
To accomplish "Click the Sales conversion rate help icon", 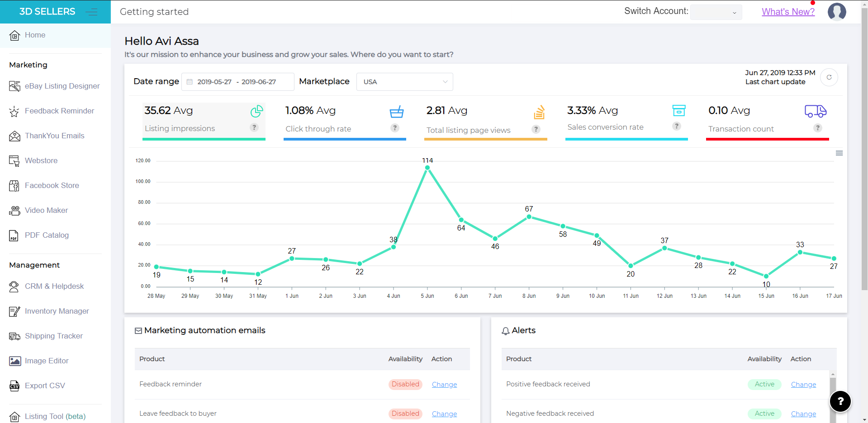I will [x=676, y=126].
